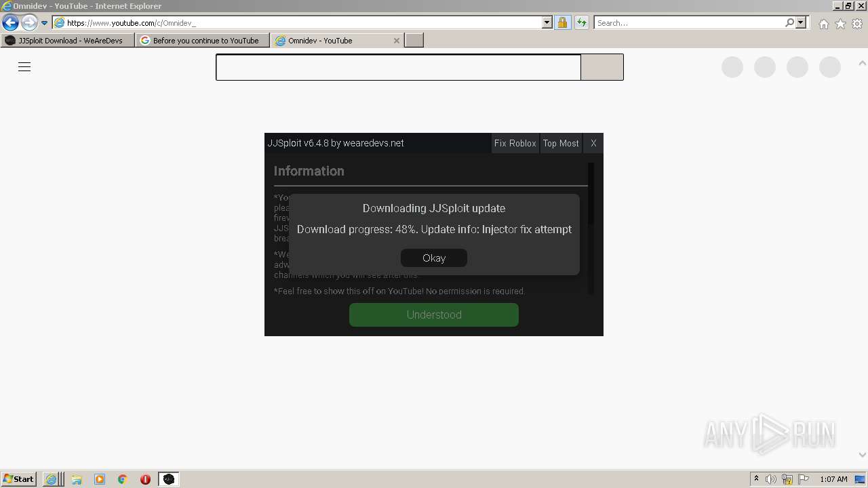
Task: Click the search magnifier icon
Action: coord(789,22)
